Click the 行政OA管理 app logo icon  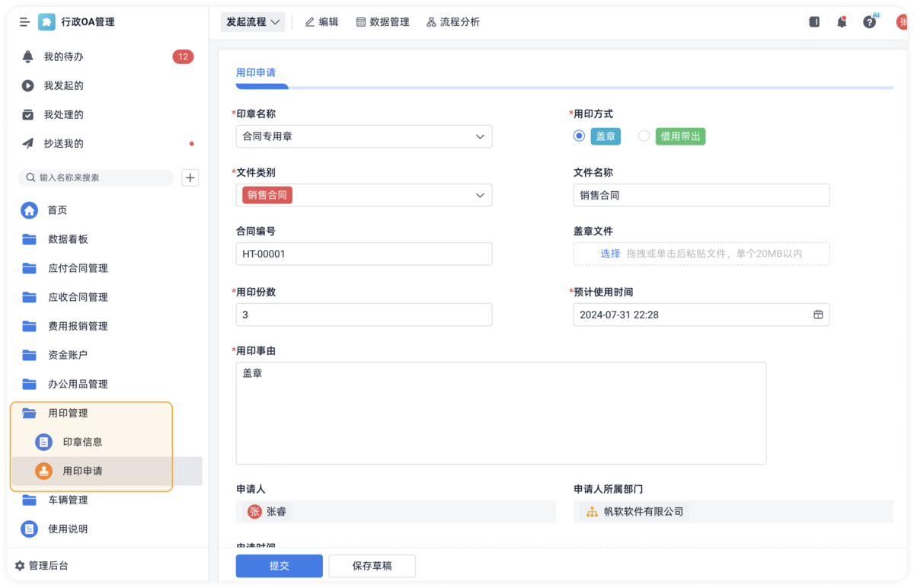(46, 22)
